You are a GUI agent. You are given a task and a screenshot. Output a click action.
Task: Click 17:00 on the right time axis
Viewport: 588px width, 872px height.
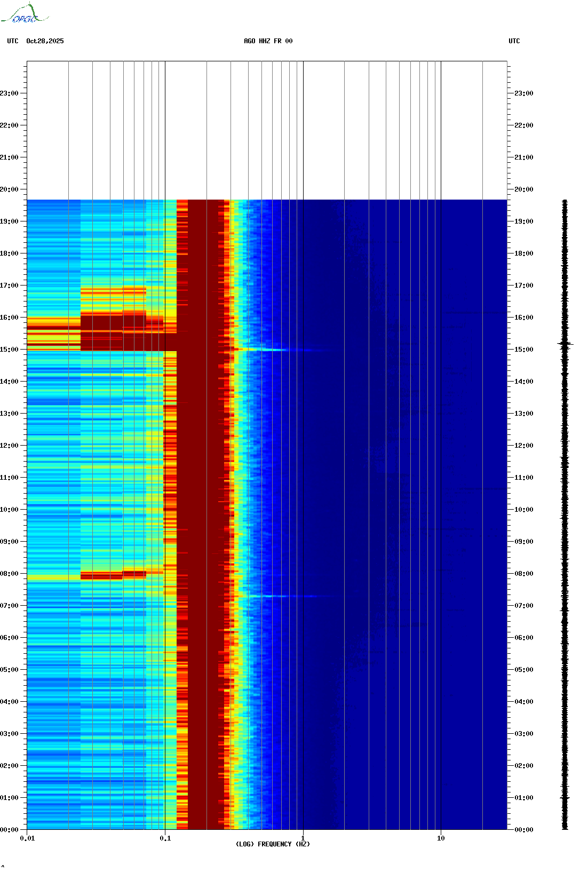tap(524, 286)
